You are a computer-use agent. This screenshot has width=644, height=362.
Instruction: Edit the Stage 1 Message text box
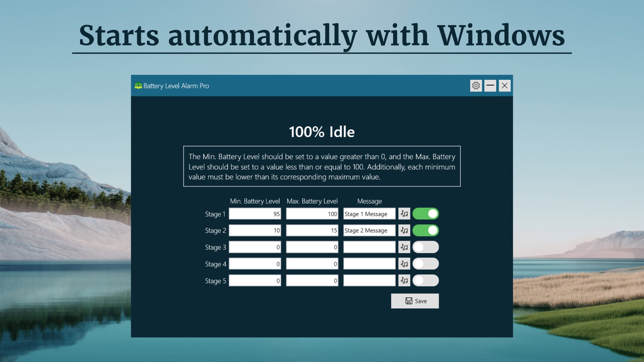tap(370, 214)
